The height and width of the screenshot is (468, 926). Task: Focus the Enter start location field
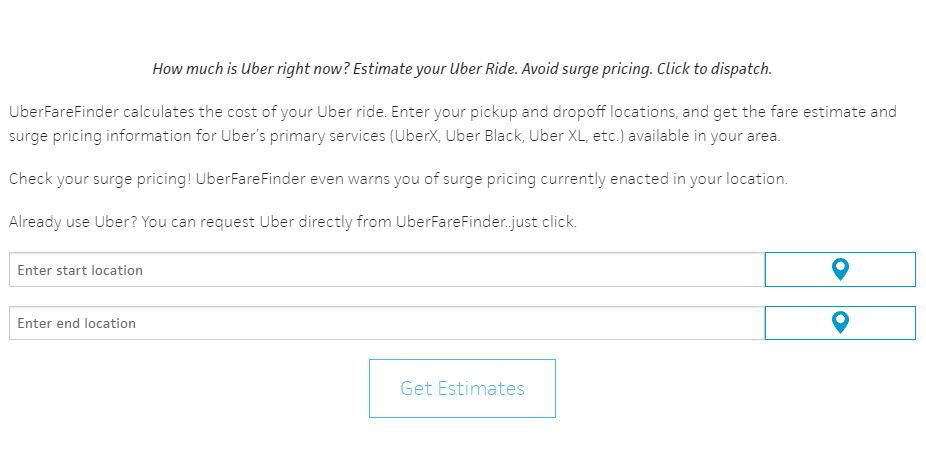[x=387, y=270]
